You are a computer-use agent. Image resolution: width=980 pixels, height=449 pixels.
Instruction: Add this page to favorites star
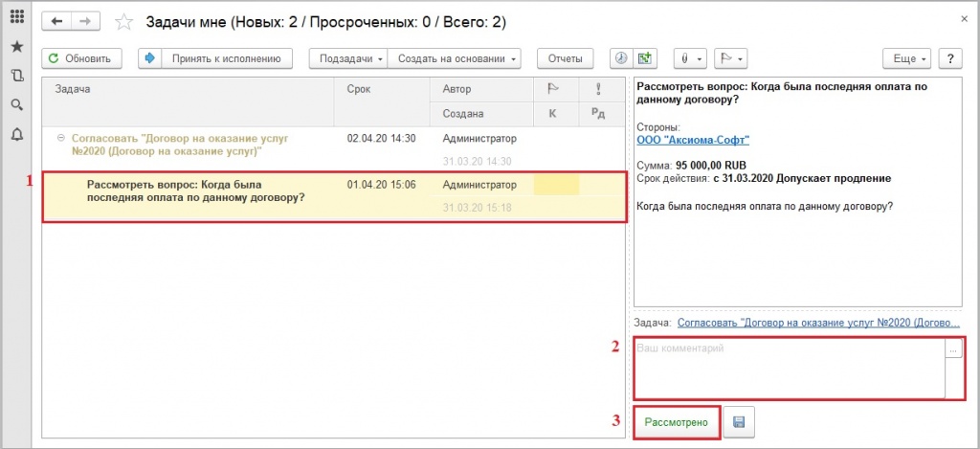pyautogui.click(x=123, y=21)
